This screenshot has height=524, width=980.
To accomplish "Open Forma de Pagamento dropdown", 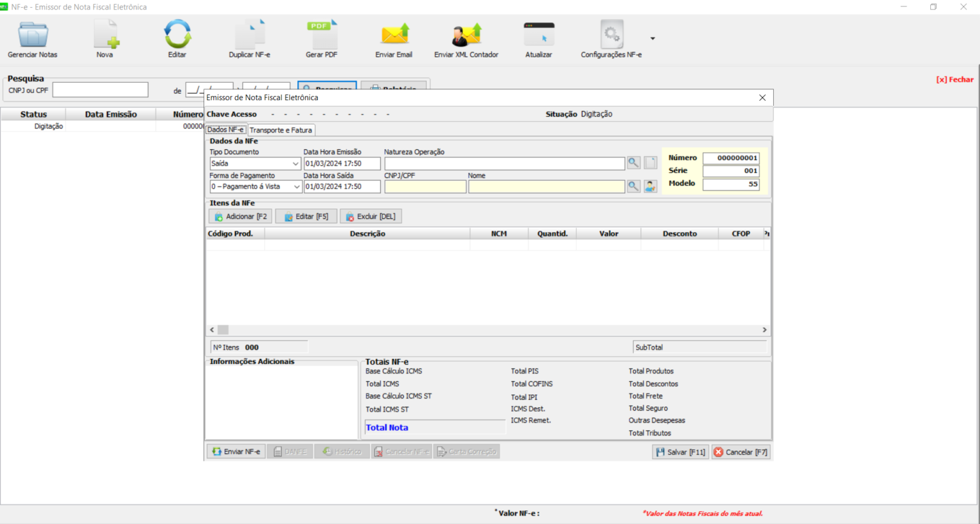I will (296, 187).
